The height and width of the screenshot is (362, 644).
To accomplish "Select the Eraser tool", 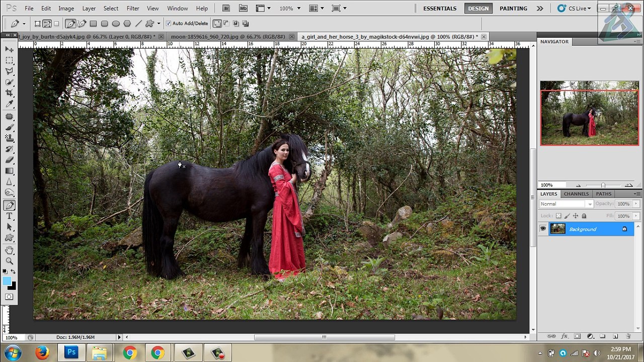I will click(x=9, y=160).
